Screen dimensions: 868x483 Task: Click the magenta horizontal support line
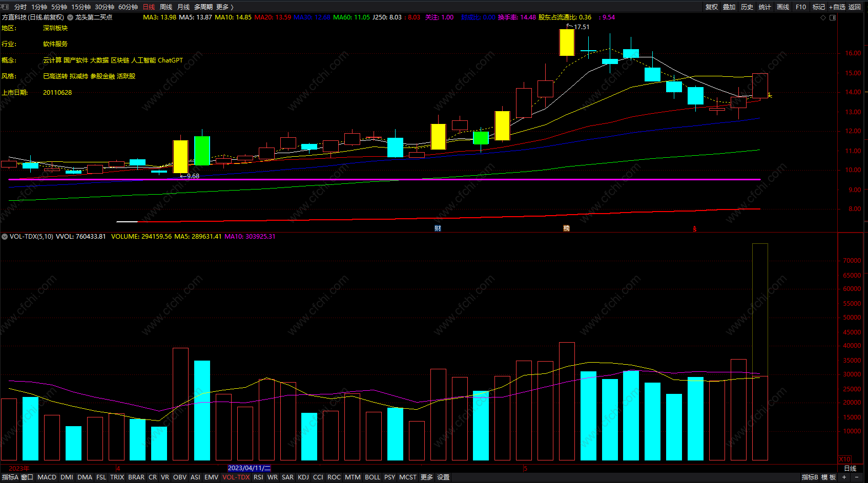coord(384,179)
